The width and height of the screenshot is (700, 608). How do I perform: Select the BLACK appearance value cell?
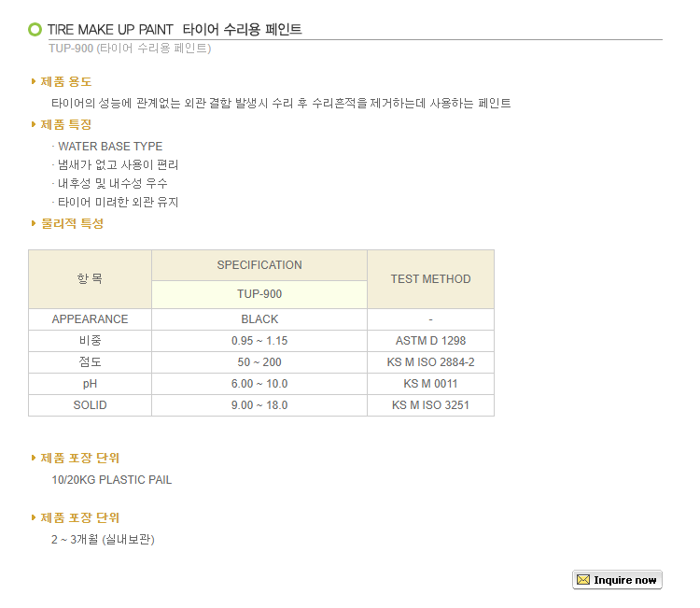click(259, 319)
